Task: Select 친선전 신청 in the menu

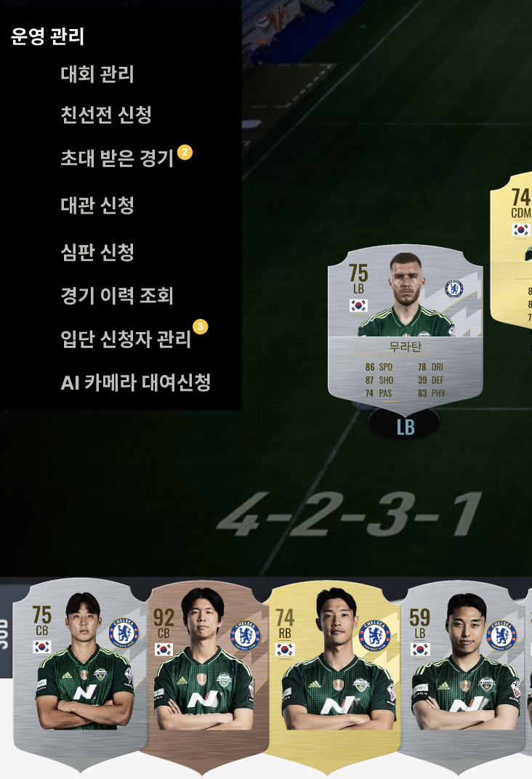Action: pos(106,115)
